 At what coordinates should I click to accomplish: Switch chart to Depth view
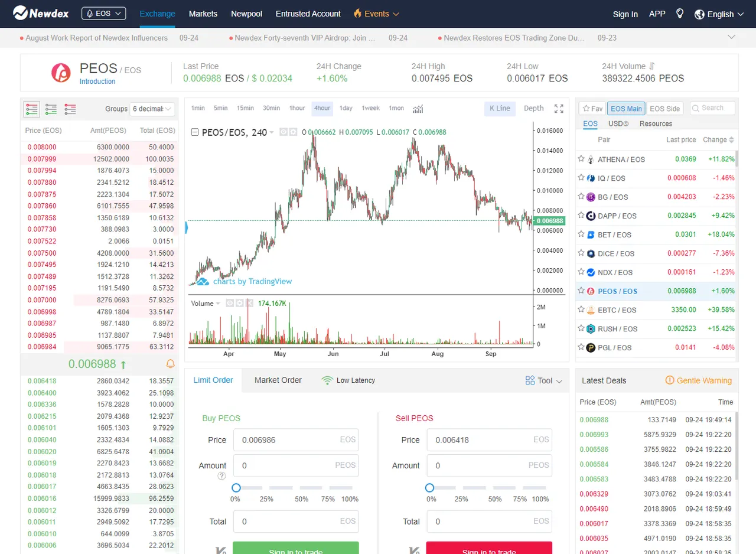point(533,108)
